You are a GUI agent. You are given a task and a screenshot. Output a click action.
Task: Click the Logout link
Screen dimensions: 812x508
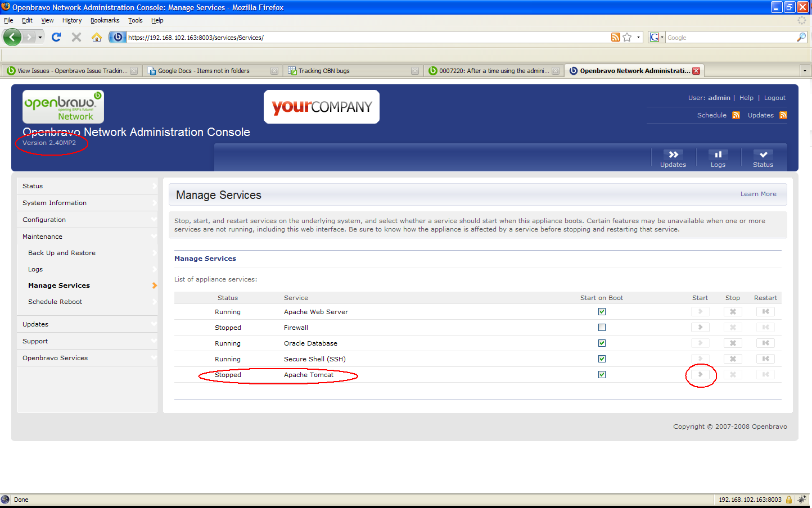774,98
